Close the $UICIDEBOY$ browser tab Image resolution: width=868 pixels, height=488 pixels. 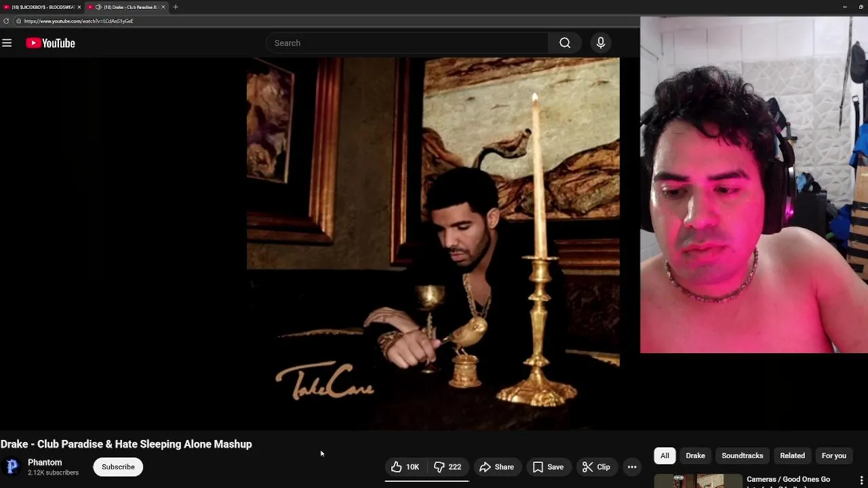point(79,7)
